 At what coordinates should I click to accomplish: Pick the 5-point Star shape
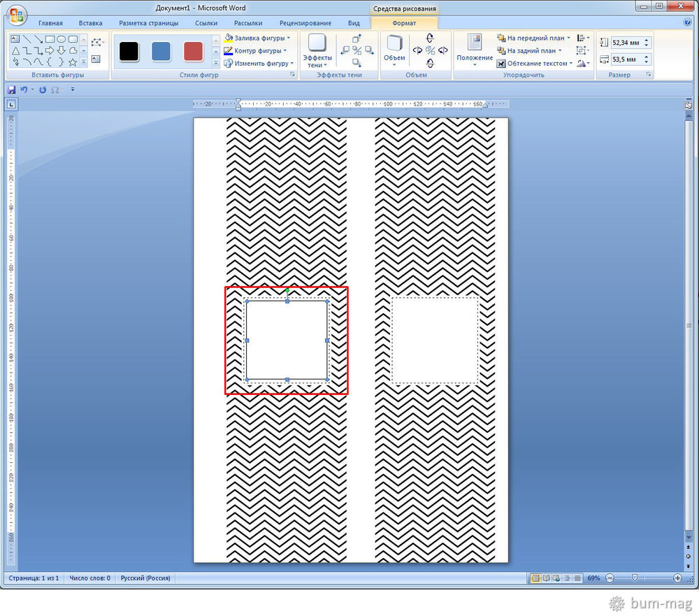pos(73,62)
